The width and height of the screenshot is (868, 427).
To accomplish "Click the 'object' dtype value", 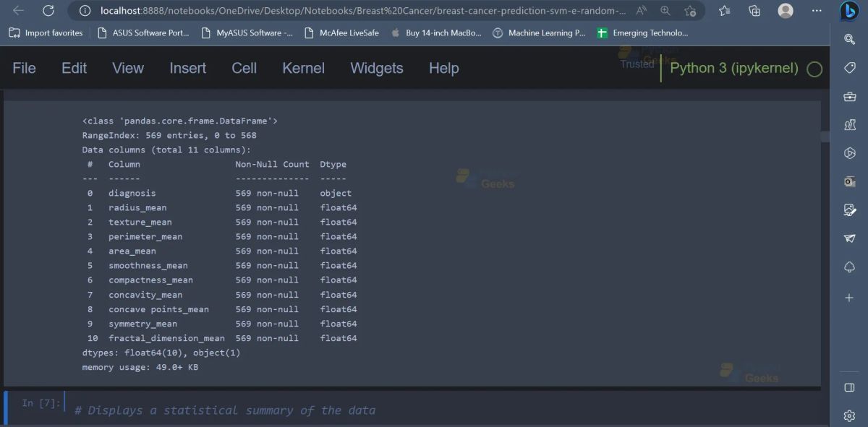I will pyautogui.click(x=336, y=193).
